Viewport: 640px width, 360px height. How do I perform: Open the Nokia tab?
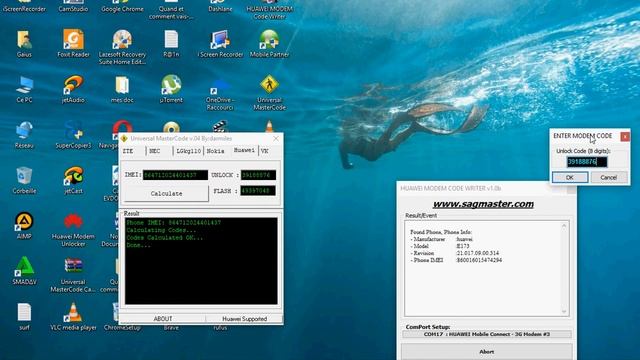click(216, 151)
